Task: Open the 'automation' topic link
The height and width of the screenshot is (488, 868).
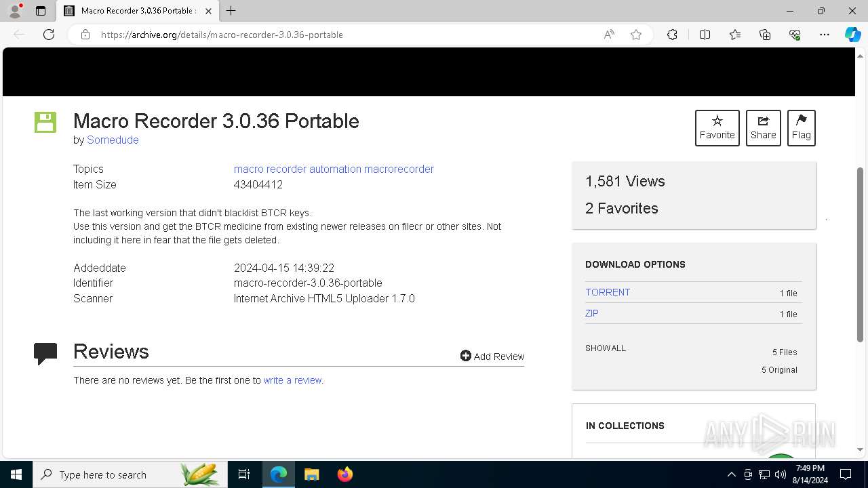Action: coord(335,169)
